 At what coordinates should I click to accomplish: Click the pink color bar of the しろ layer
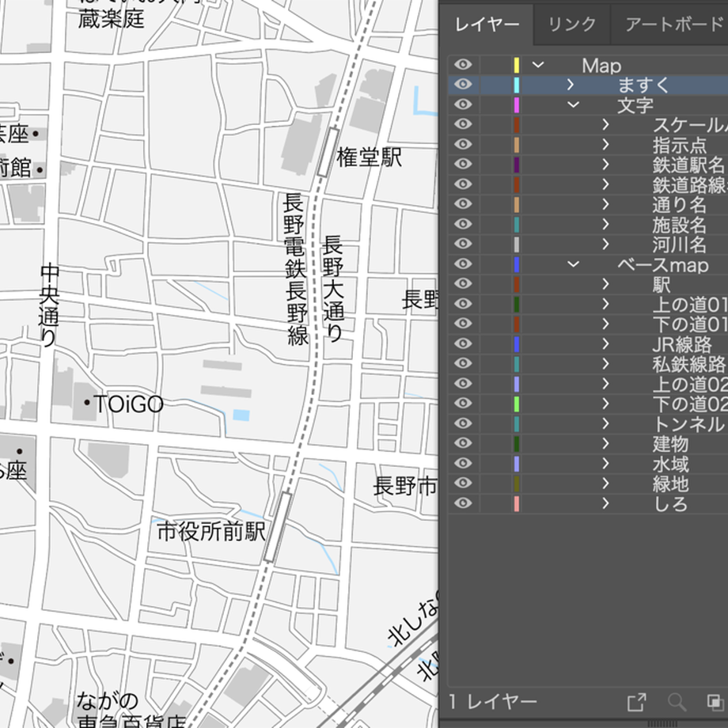click(516, 504)
